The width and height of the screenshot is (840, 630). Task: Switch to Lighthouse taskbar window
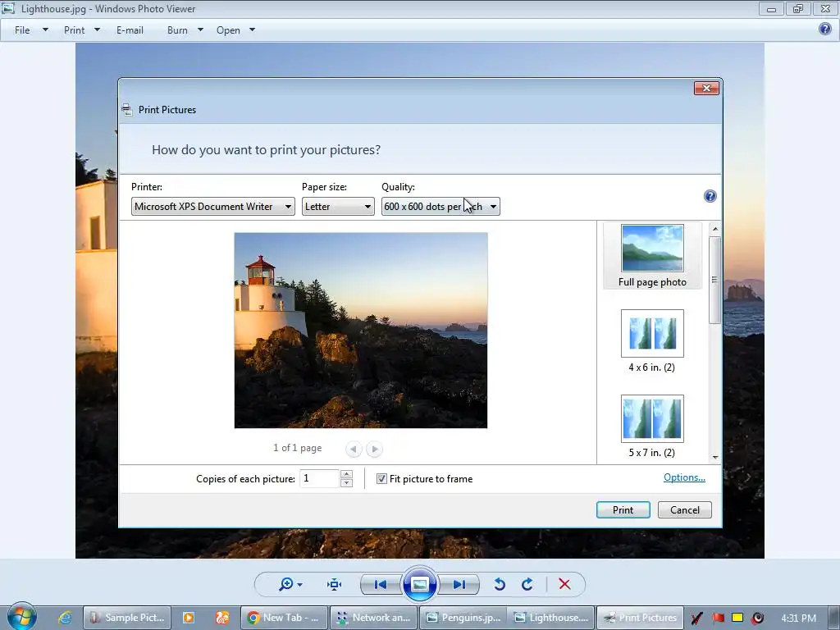551,618
